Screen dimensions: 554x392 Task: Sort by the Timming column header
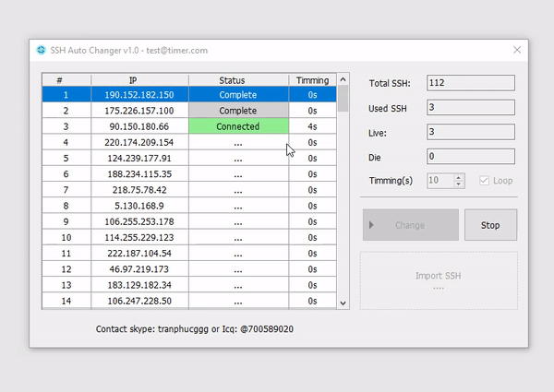point(312,80)
